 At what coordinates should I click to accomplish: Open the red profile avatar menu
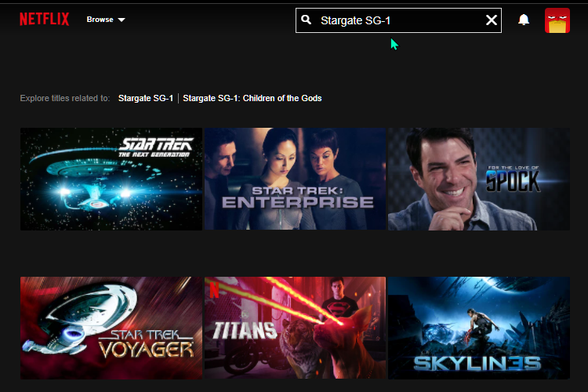click(x=557, y=20)
